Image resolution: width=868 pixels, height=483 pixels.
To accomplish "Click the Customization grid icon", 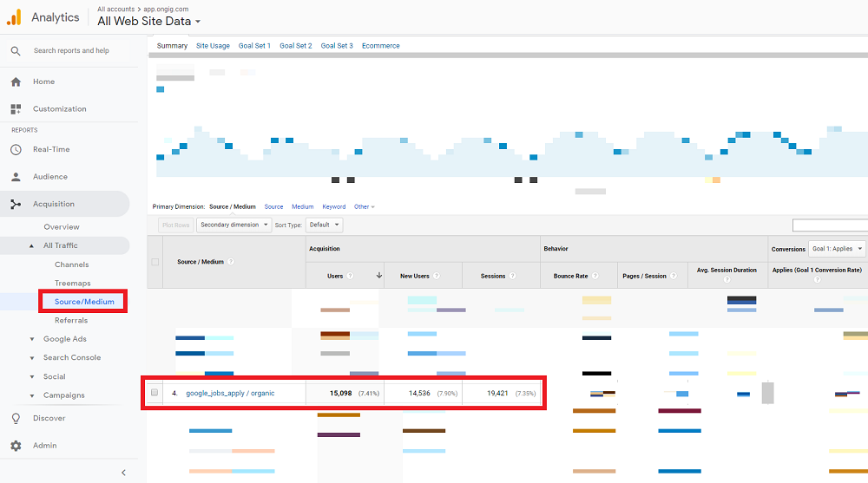I will (16, 109).
